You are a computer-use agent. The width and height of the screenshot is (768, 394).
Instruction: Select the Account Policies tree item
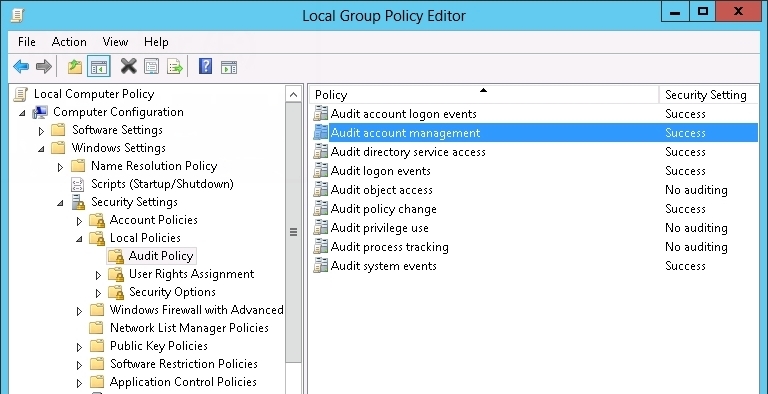[x=153, y=220]
